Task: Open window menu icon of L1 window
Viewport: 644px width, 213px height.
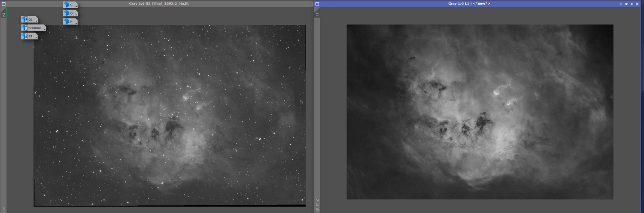Action: pos(317,3)
